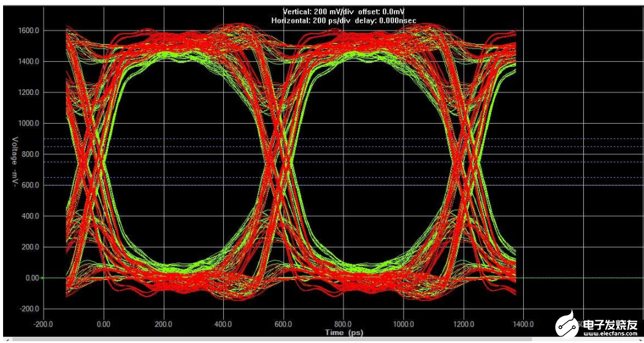The image size is (644, 343).
Task: Pick the 0.00 time axis tick label
Action: click(x=104, y=324)
